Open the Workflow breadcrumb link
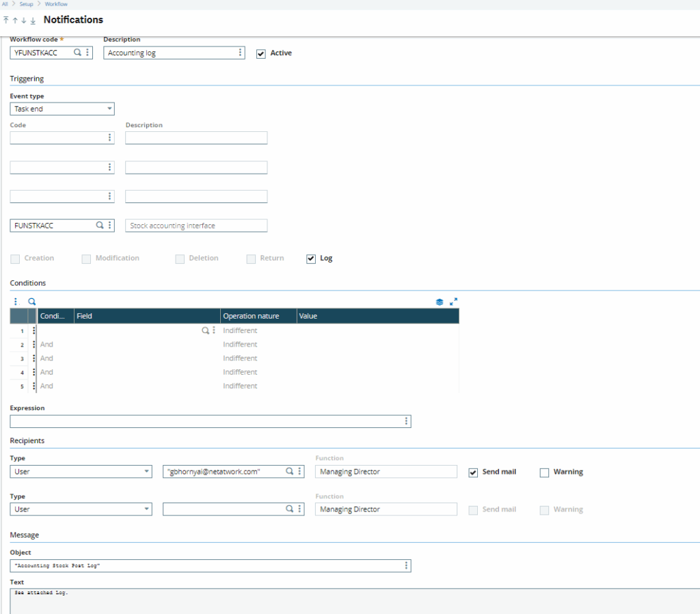 tap(55, 4)
